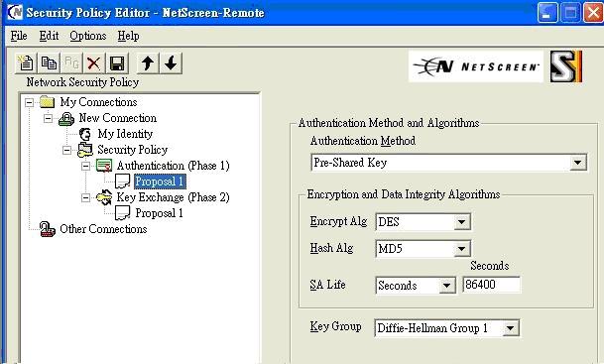This screenshot has height=364, width=604.
Task: Open the Encrypt Alg dropdown
Action: [461, 222]
